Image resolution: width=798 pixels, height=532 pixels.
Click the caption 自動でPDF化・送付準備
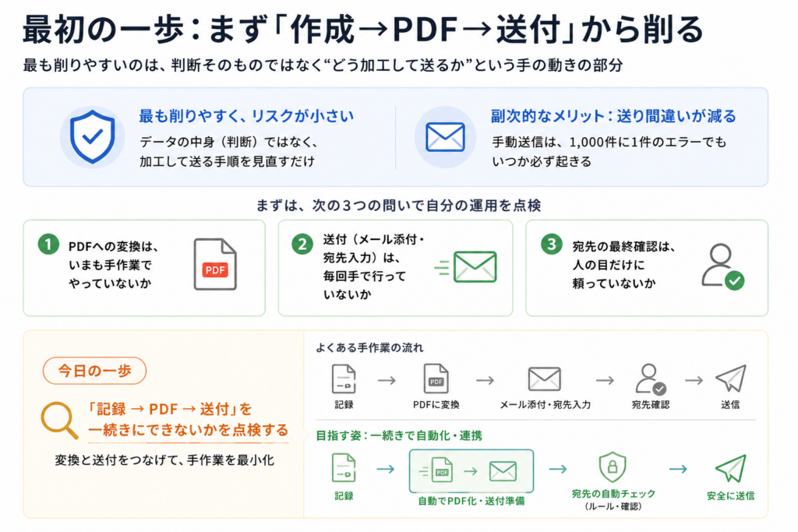(471, 501)
